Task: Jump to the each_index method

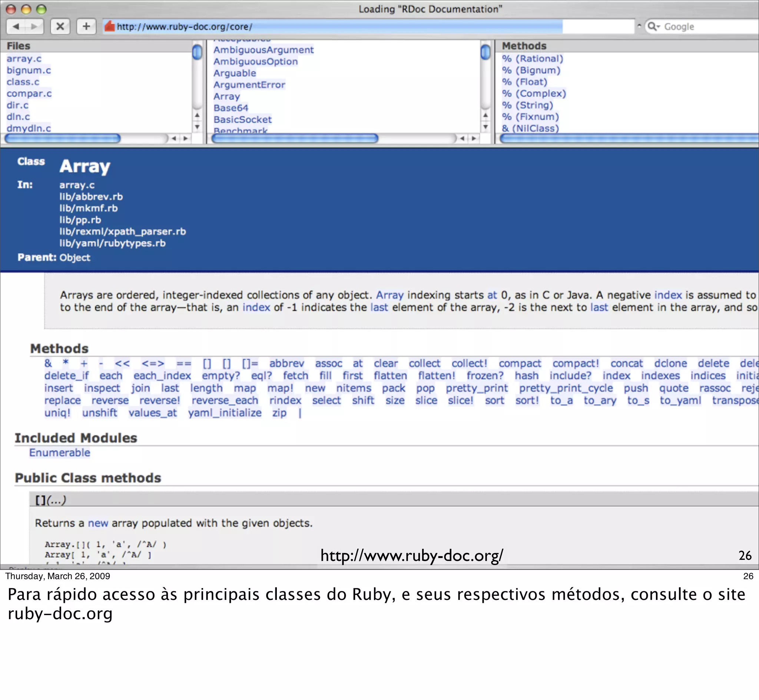Action: pyautogui.click(x=162, y=376)
